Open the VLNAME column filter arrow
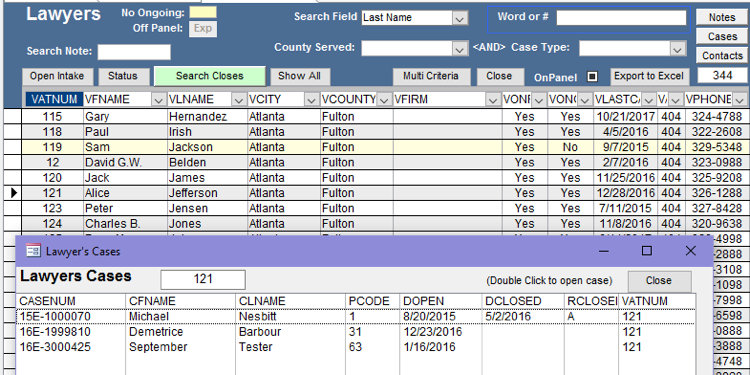 (x=238, y=99)
